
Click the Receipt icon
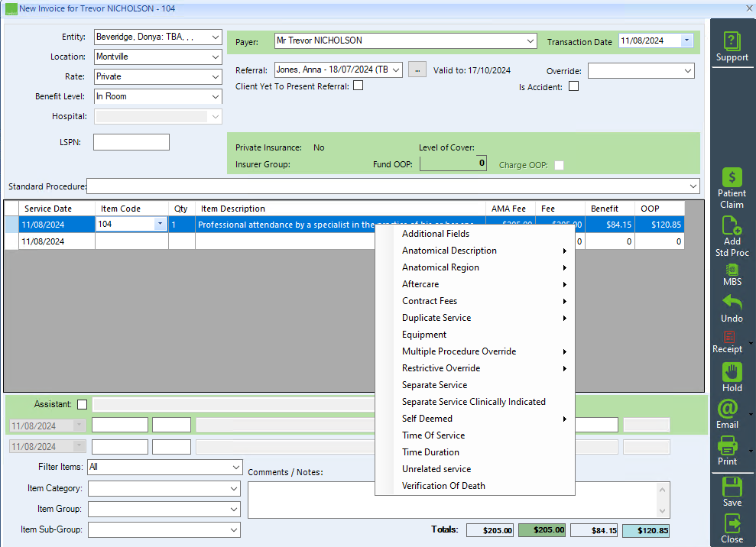click(x=729, y=336)
